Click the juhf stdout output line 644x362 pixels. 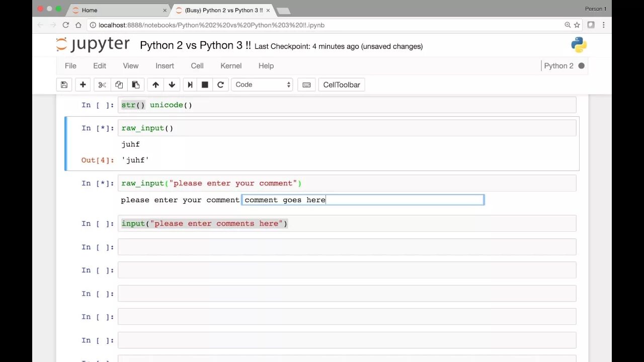point(130,144)
